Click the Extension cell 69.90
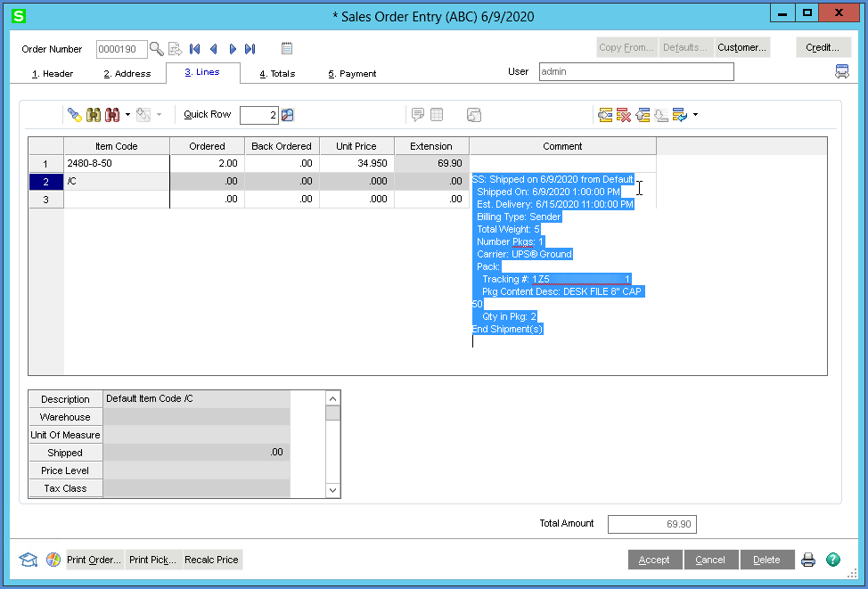The image size is (868, 589). click(432, 164)
